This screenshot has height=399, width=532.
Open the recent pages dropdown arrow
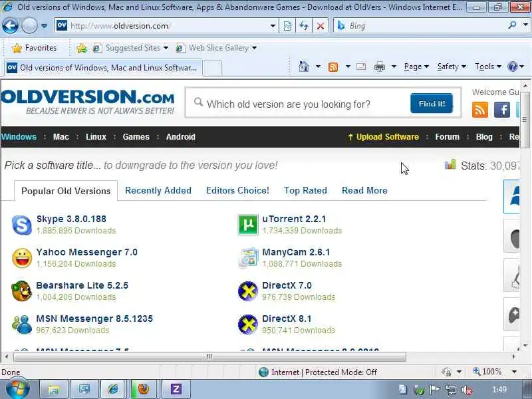tap(44, 26)
